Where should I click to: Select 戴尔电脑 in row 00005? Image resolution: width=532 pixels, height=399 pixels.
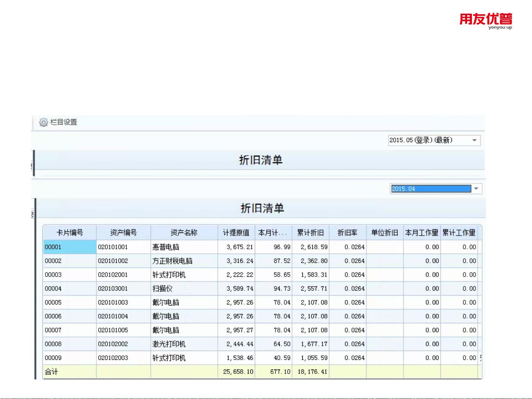[x=166, y=302]
